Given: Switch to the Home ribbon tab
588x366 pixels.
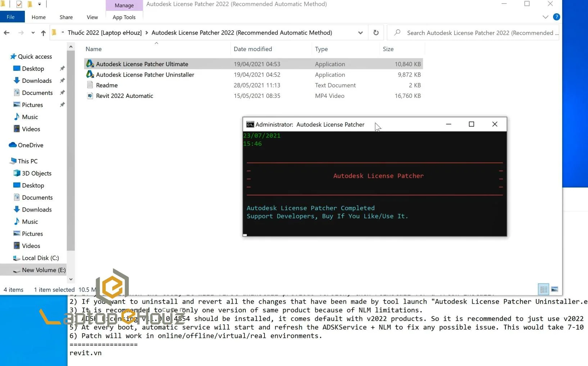Looking at the screenshot, I should tap(39, 17).
